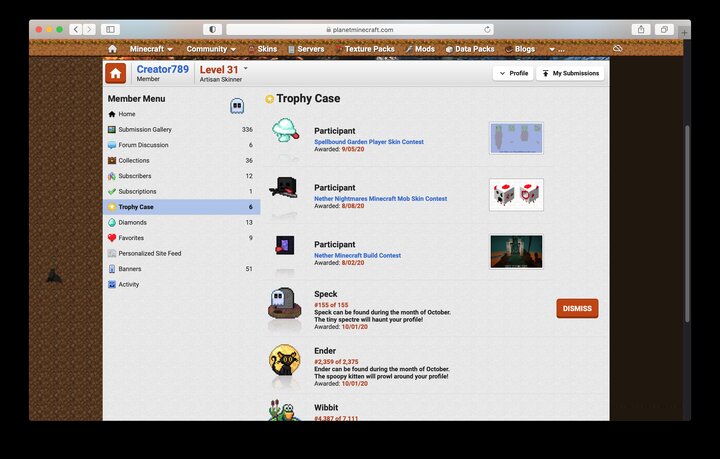Click the Nether Nightmares contest thumbnail

coord(516,195)
